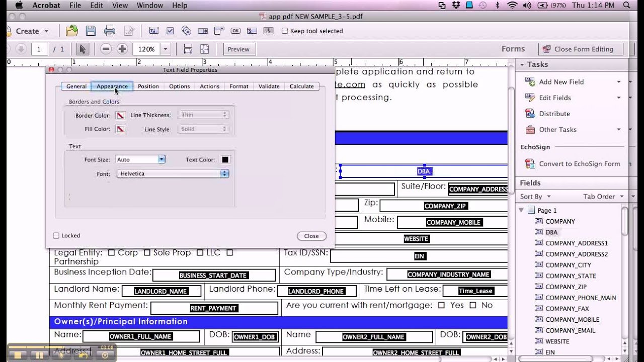Click the Edit Fields icon in Tasks

(x=530, y=98)
